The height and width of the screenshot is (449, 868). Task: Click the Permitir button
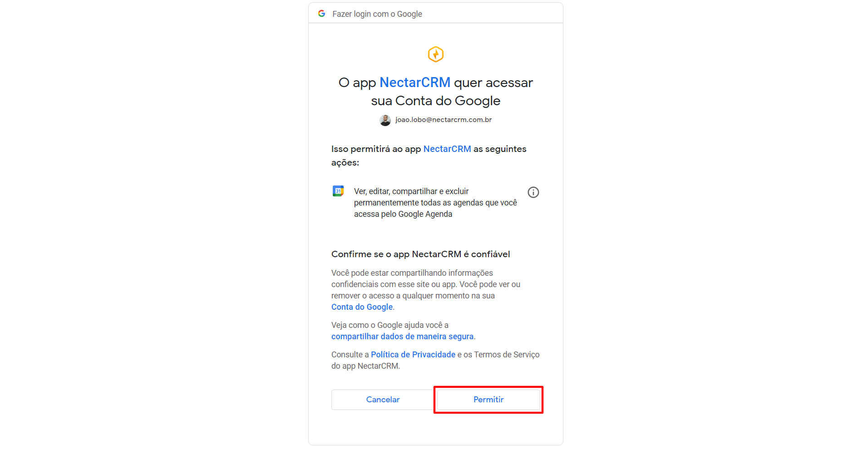click(x=488, y=400)
